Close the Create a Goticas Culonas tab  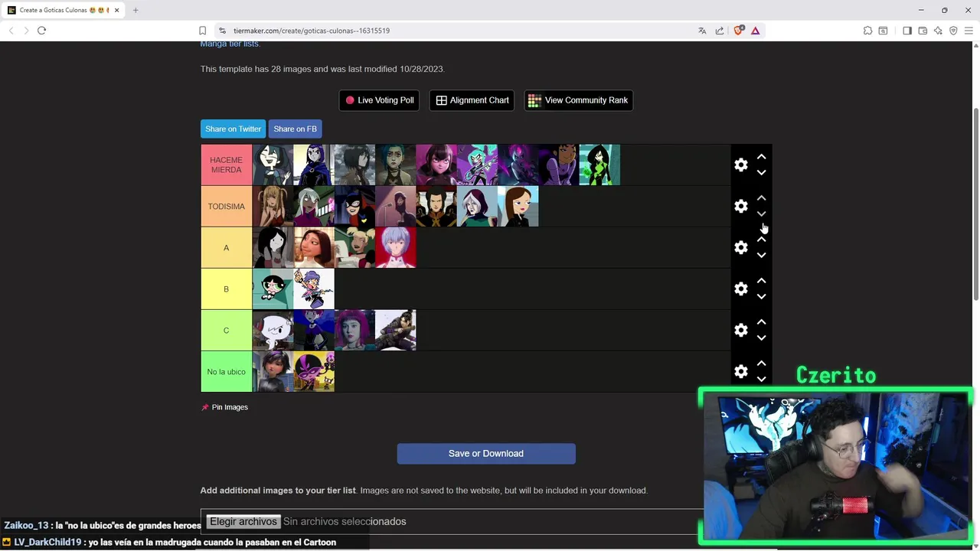coord(116,10)
